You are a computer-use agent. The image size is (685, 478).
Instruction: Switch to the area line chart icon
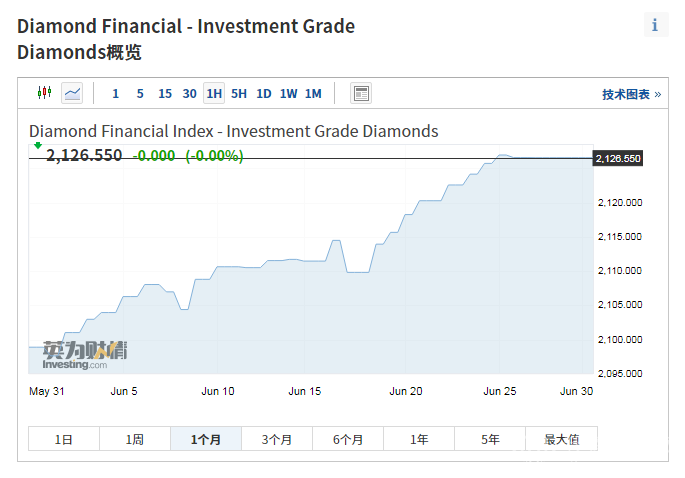72,93
